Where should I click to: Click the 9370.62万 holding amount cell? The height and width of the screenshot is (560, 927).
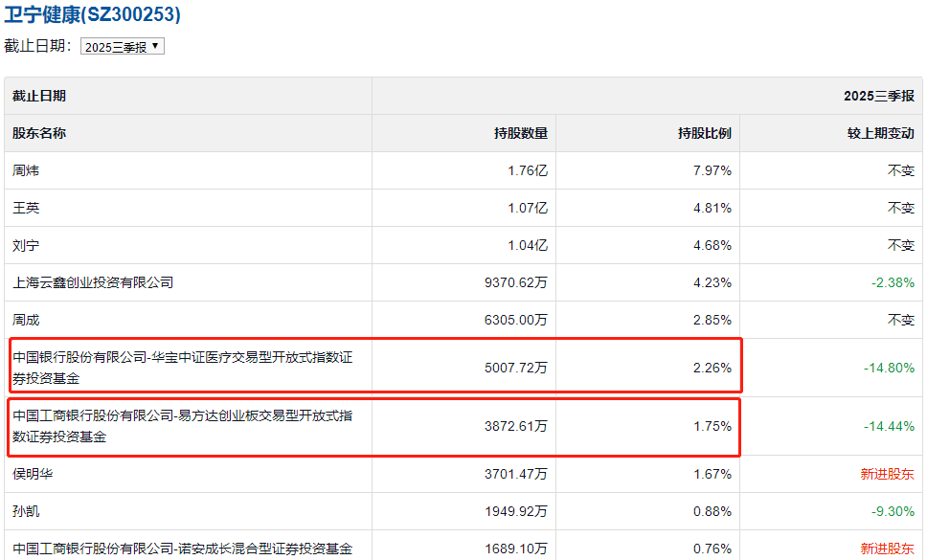pos(517,282)
